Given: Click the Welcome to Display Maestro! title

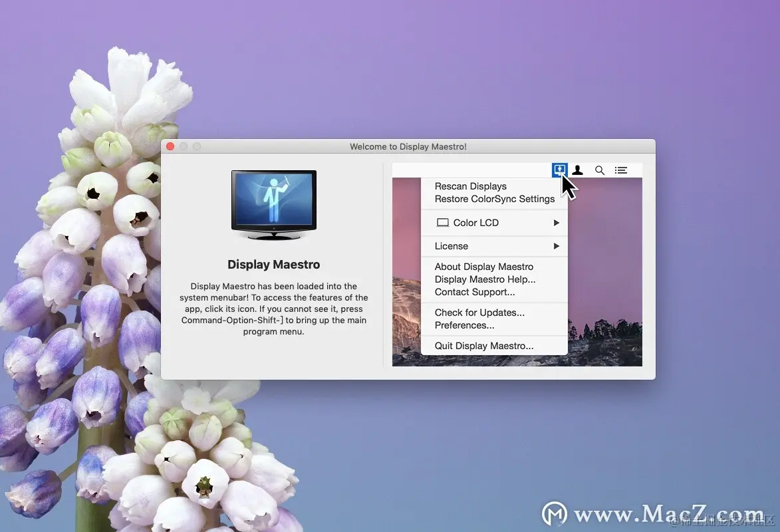Looking at the screenshot, I should (x=408, y=146).
